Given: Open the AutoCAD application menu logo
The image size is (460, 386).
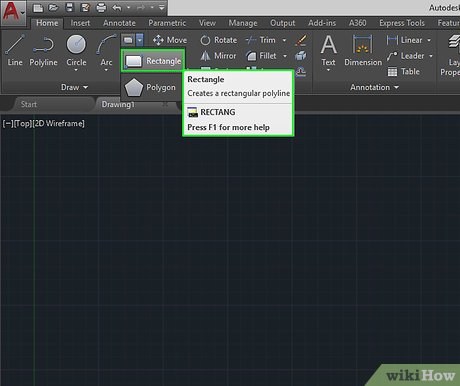Looking at the screenshot, I should click(13, 12).
